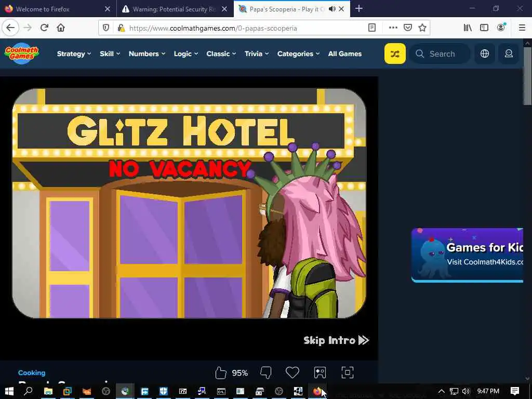
Task: Save the page to Pocket
Action: click(407, 28)
